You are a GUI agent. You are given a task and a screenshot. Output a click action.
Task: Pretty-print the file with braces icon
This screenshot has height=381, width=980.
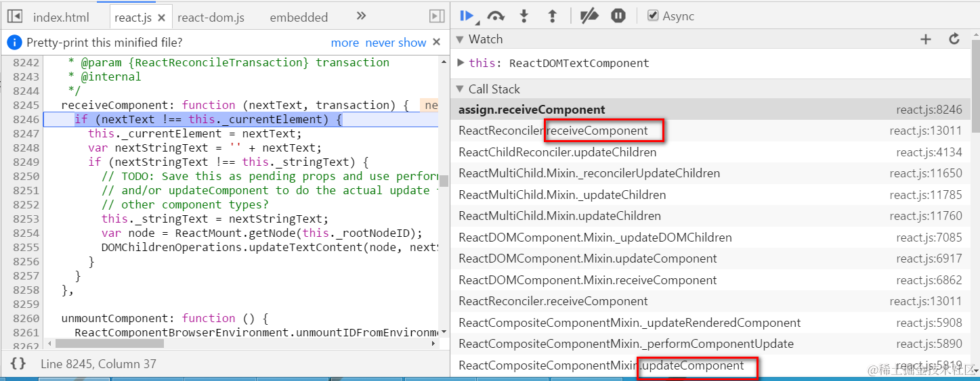18,363
